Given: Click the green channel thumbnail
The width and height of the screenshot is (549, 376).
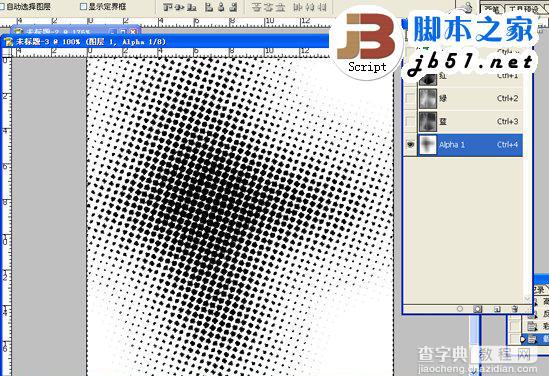Looking at the screenshot, I should tap(428, 98).
